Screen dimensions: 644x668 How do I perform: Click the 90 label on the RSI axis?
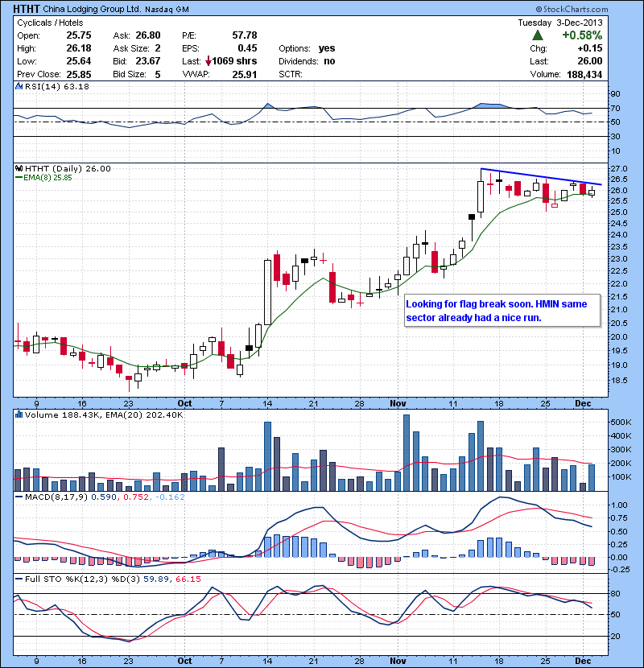point(616,93)
